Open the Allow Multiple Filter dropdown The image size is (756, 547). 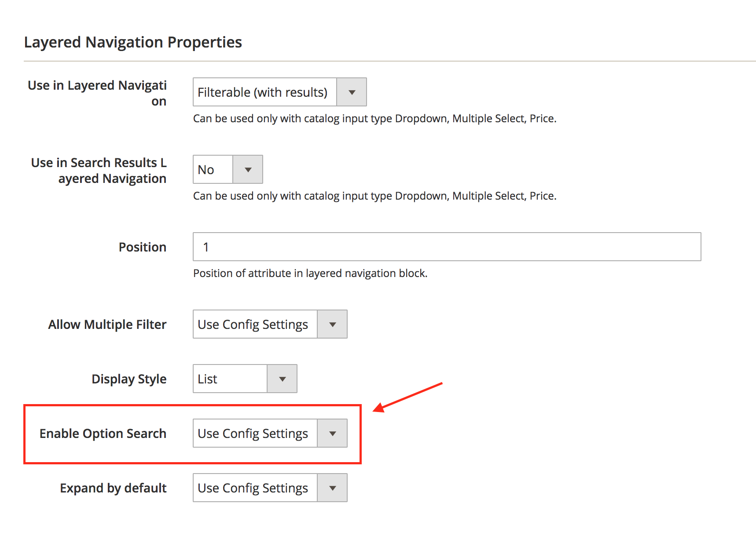(270, 324)
